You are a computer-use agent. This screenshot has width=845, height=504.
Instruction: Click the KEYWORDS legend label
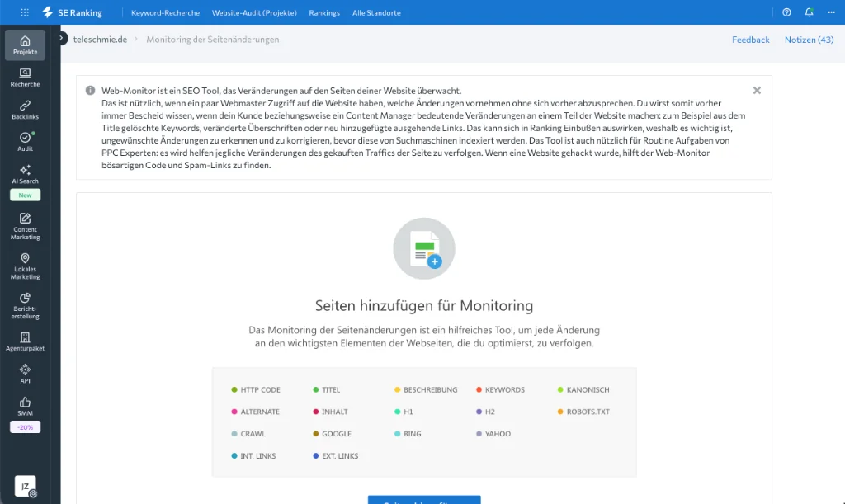[505, 390]
